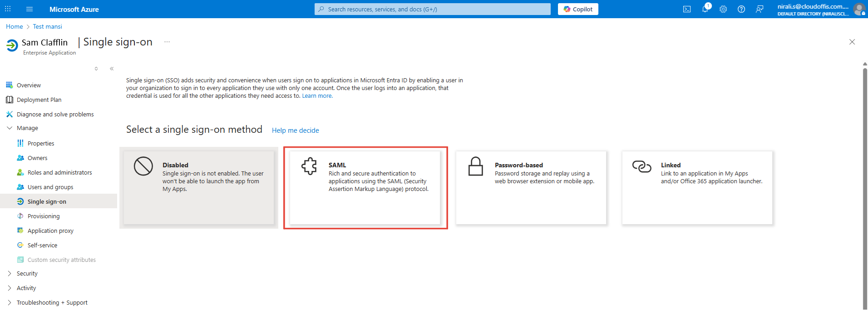Click the Roles and administrators icon
The image size is (868, 326).
20,172
